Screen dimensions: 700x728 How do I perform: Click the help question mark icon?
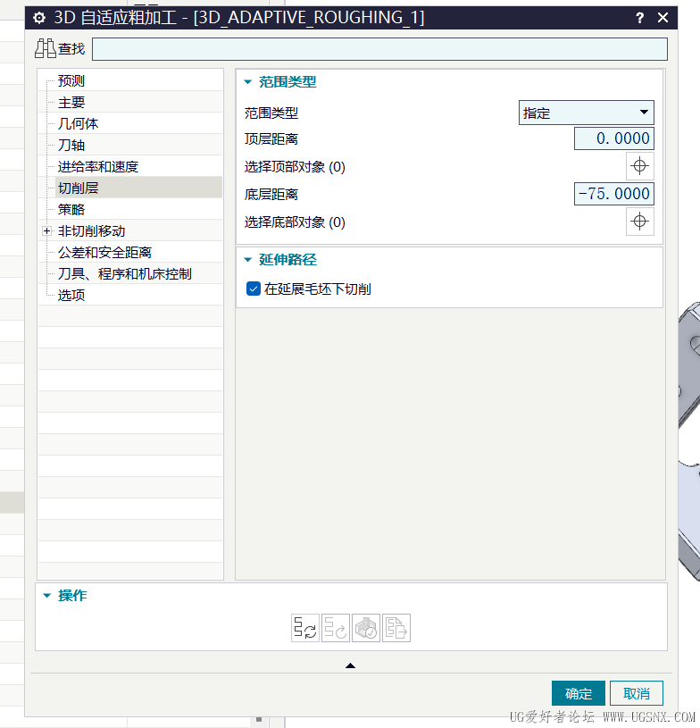point(639,18)
